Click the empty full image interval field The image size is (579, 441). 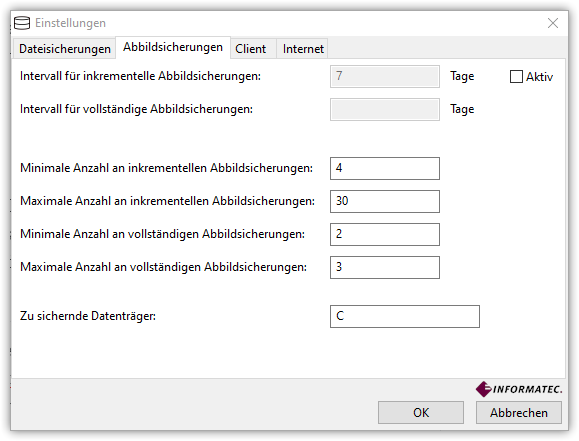tap(385, 109)
